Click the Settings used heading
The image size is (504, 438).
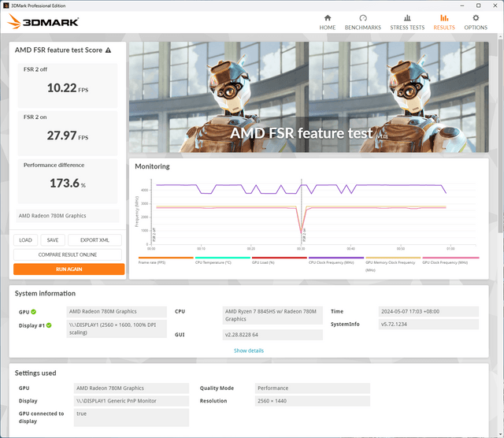(35, 373)
